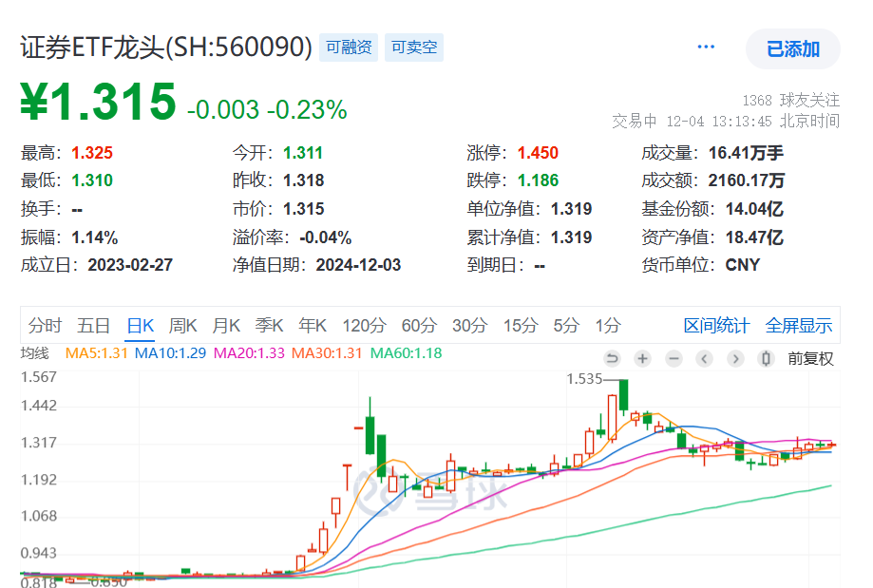Click the 货币单位 value CNY
Viewport: 873px width, 588px height.
click(743, 265)
